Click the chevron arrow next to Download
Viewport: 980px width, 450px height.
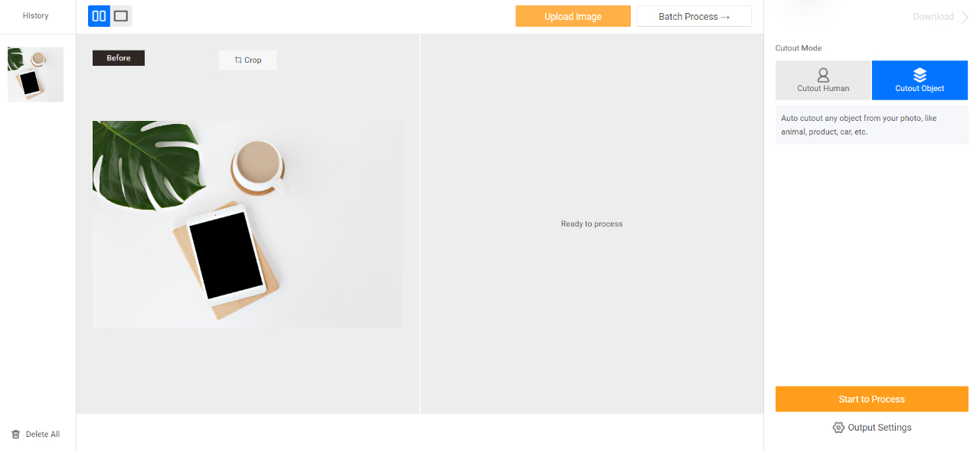click(965, 17)
